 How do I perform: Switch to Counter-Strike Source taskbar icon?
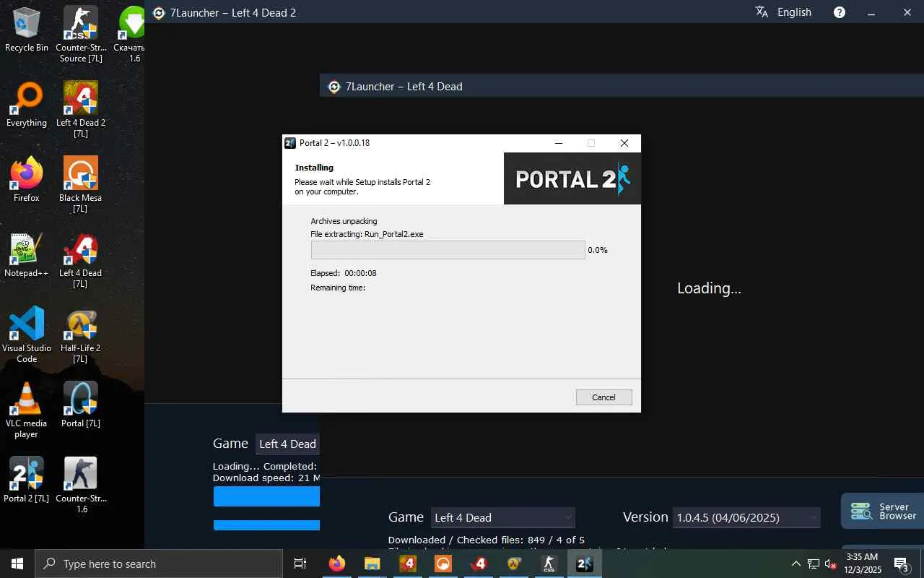pos(549,564)
